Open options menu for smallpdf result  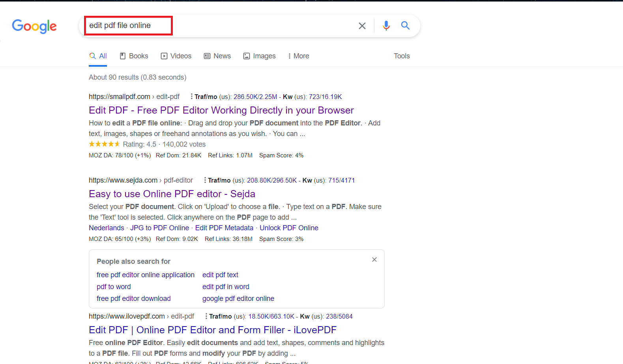(191, 97)
